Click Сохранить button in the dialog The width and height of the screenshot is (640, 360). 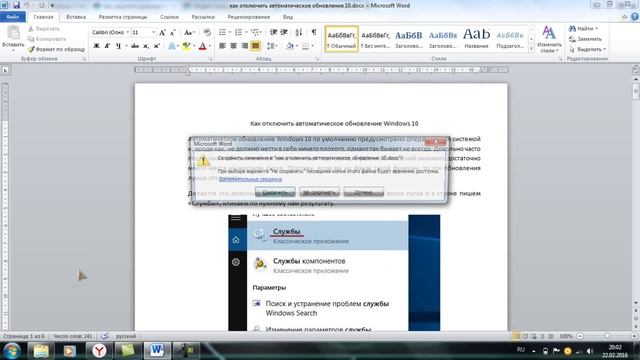[275, 192]
